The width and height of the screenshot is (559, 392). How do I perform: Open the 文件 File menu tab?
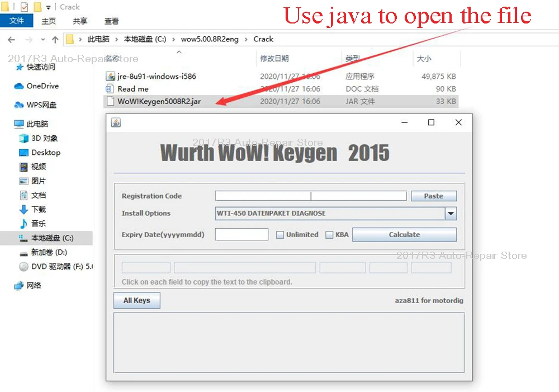pos(16,21)
